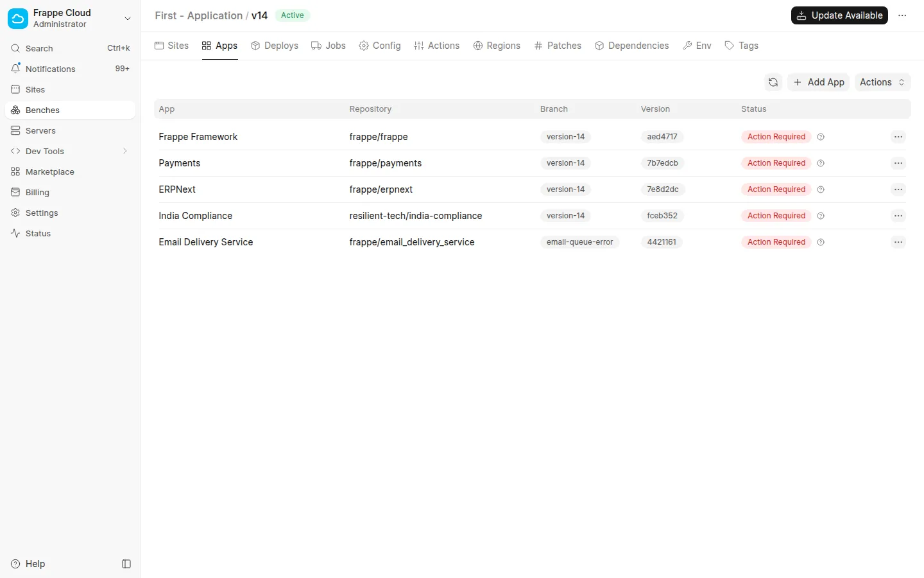Click the 99+ notifications count
This screenshot has width=924, height=578.
click(x=122, y=69)
